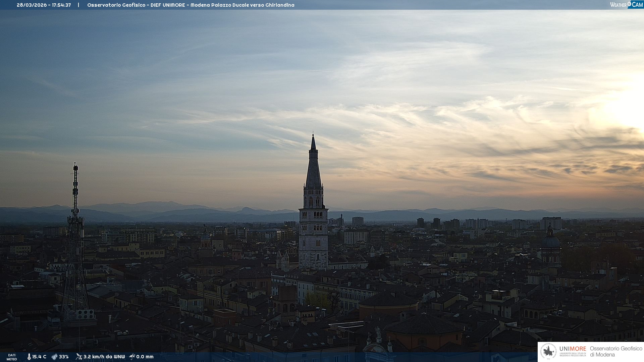Screen dimensions: 644x362
Task: Click the Osservatorio Geofisico di Modena text
Action: point(616,352)
